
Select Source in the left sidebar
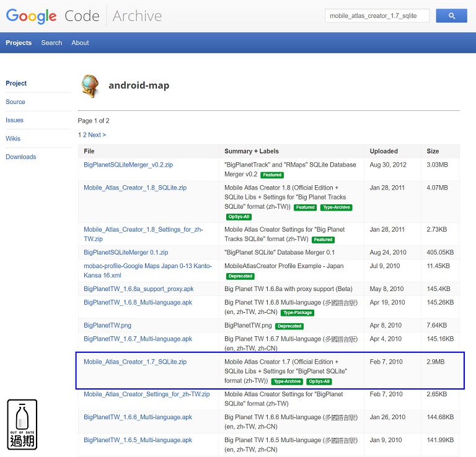tap(15, 102)
